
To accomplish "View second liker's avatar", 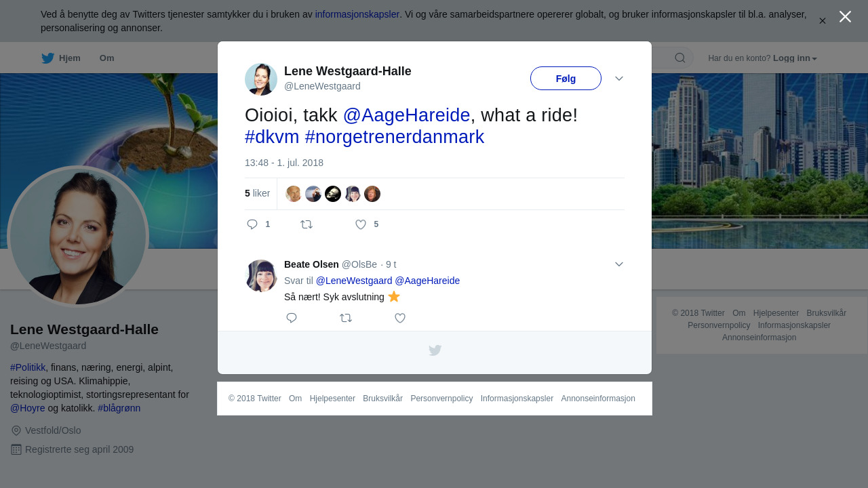I will (313, 194).
